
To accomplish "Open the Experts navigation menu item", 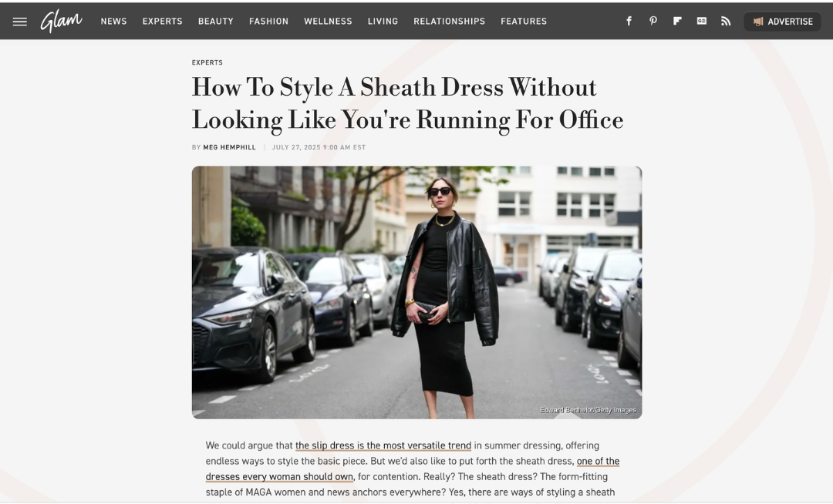I will [162, 22].
